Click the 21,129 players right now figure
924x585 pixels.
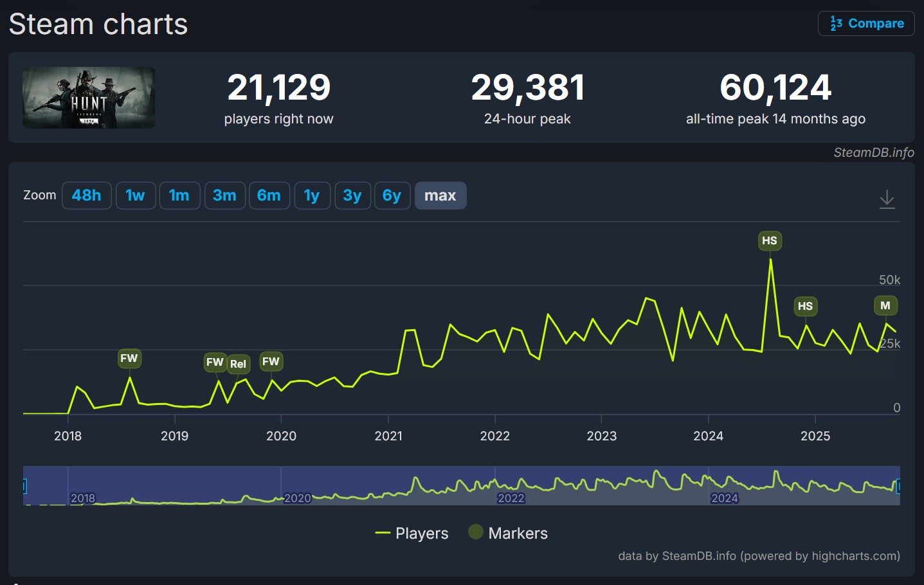(x=278, y=87)
